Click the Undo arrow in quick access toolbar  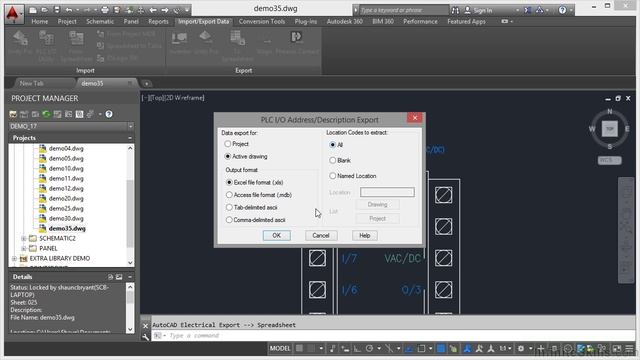(x=69, y=10)
